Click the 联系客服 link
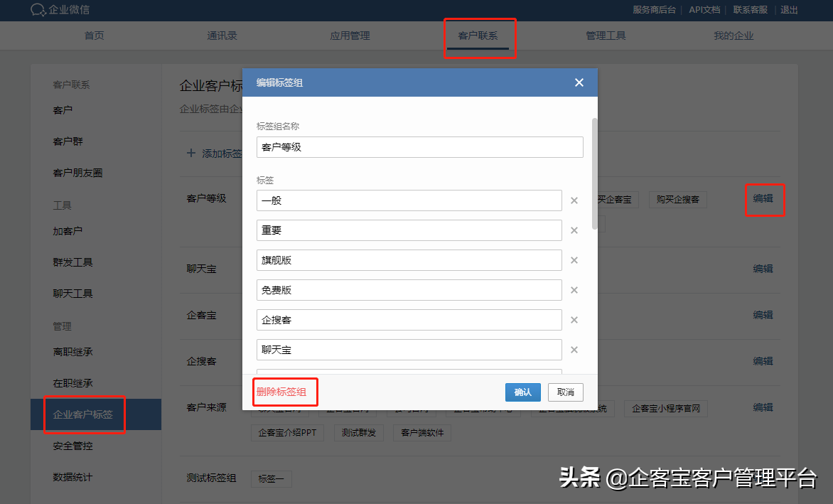Viewport: 833px width, 504px height. coord(750,9)
